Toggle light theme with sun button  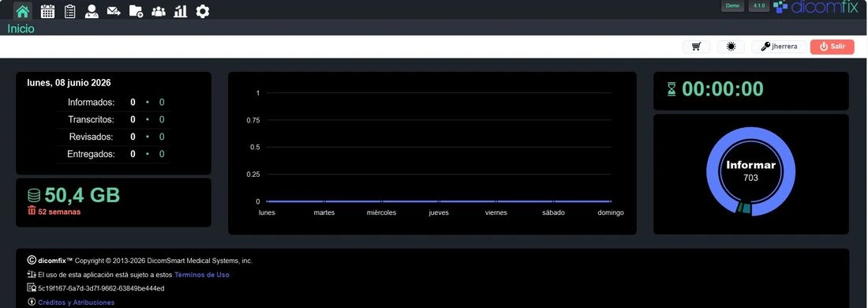[731, 47]
